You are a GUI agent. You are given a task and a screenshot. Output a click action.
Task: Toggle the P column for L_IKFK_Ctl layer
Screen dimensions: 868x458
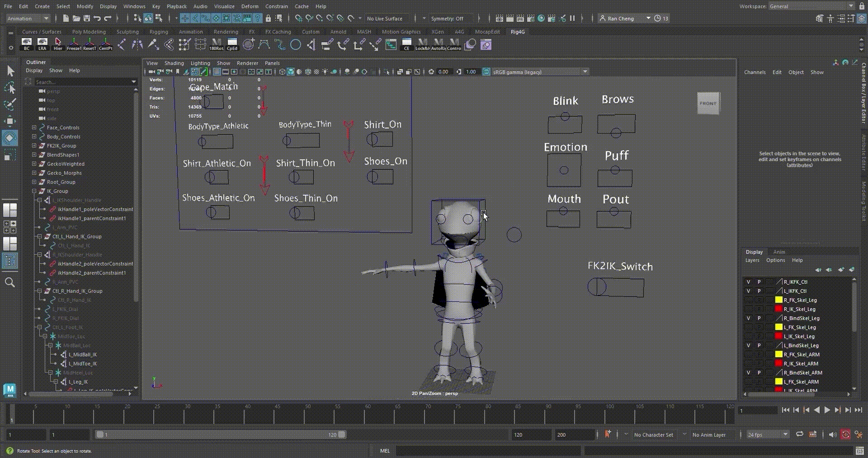[x=759, y=291]
